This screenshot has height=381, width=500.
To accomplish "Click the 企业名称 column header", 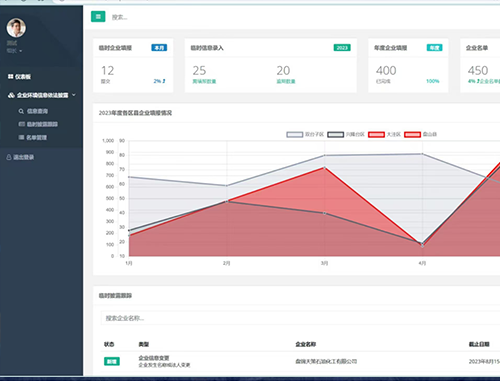I will [306, 344].
